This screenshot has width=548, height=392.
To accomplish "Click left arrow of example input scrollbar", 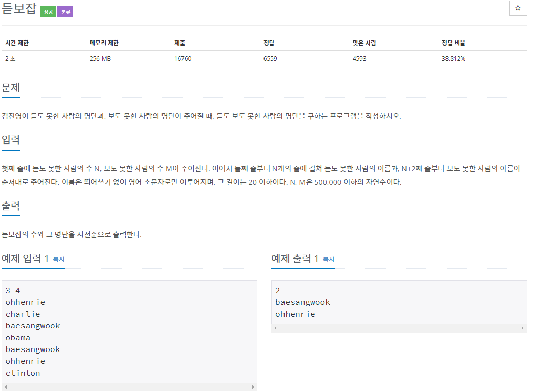I will coord(6,387).
